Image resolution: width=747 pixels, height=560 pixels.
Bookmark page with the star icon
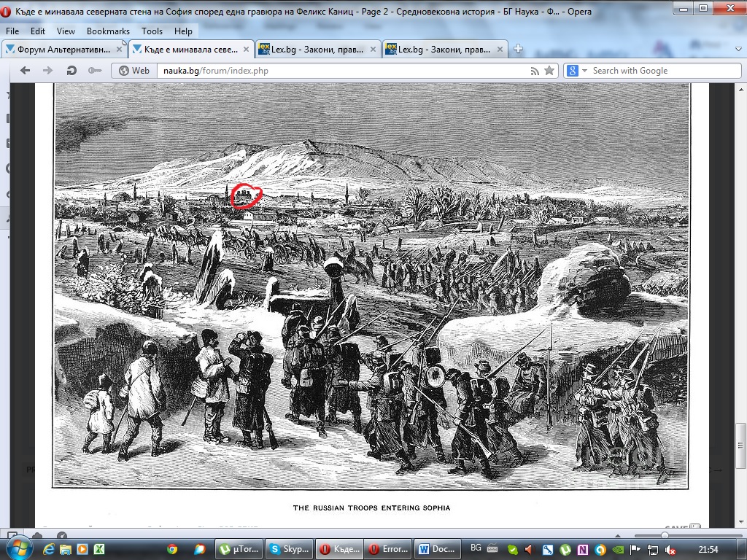(x=549, y=71)
